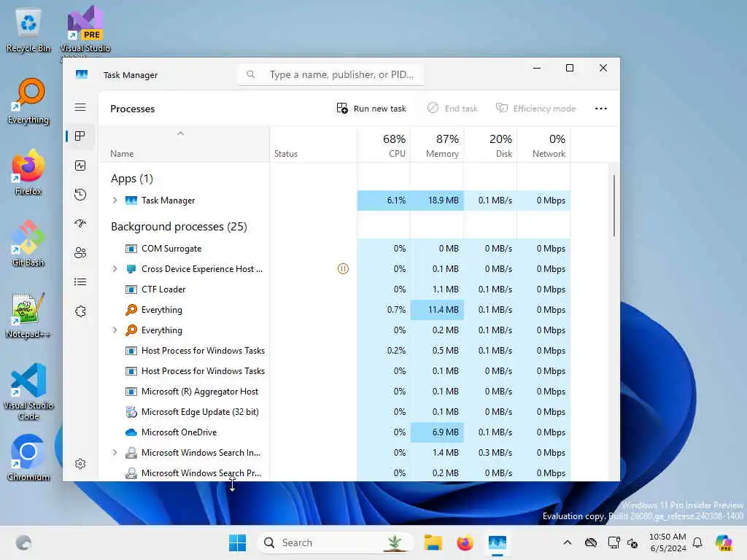
Task: Click the taskbar Search box
Action: [335, 542]
